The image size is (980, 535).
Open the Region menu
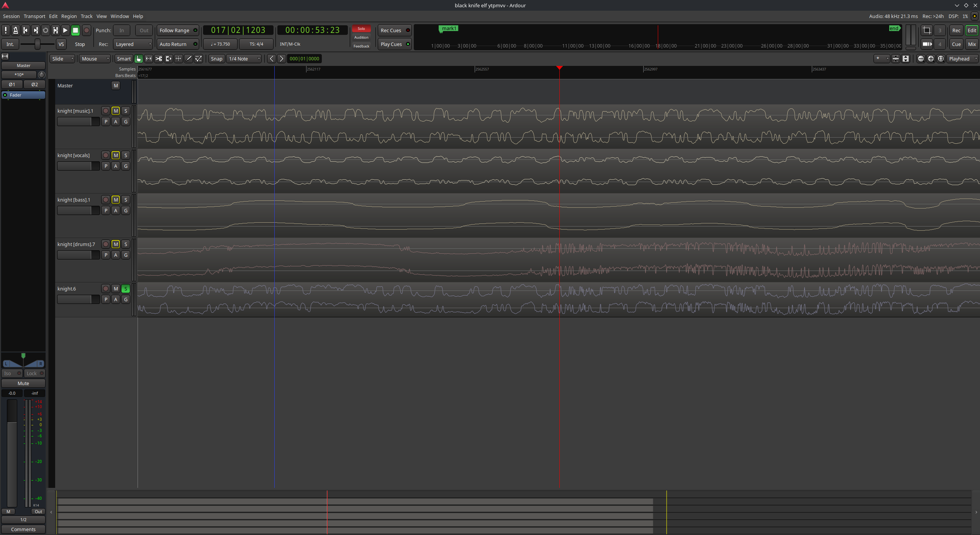point(69,16)
